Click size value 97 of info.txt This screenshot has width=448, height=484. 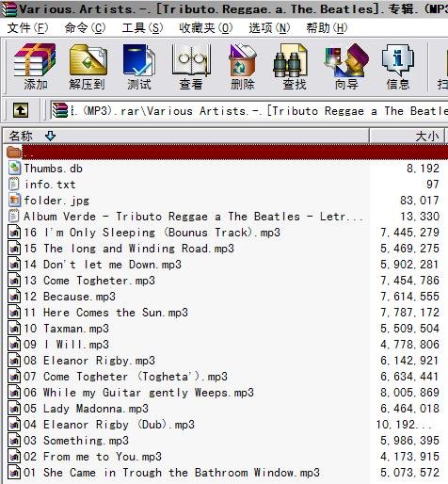433,185
